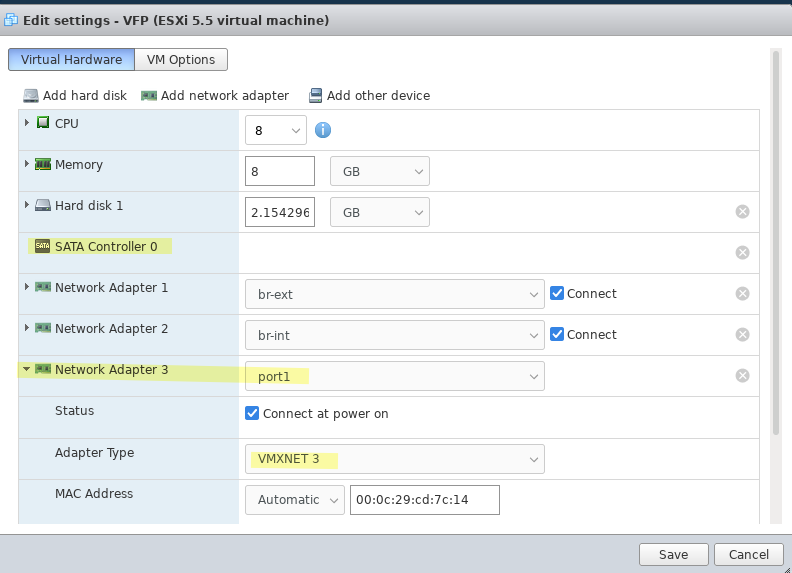Toggle Connect at power on checkbox
The image size is (792, 573).
[252, 413]
